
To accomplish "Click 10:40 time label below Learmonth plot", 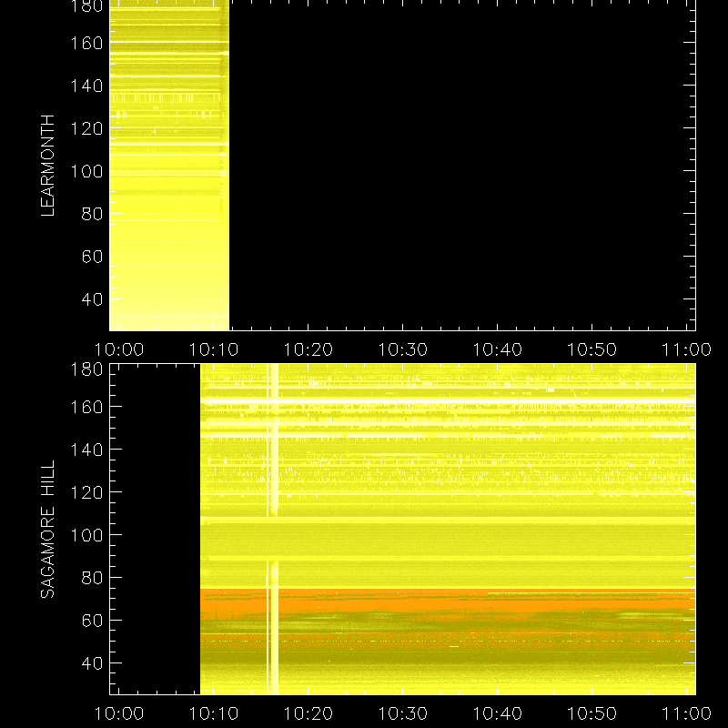I will click(497, 349).
